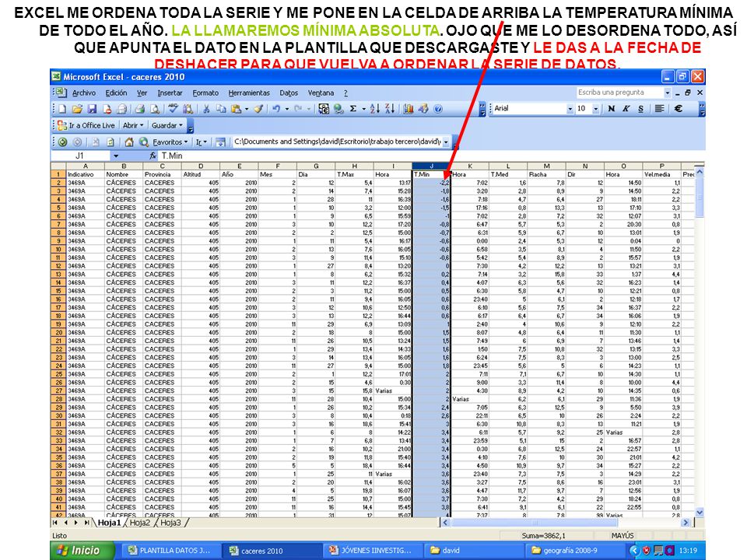Open the Arial font name dropdown
747x560 pixels.
coord(570,109)
